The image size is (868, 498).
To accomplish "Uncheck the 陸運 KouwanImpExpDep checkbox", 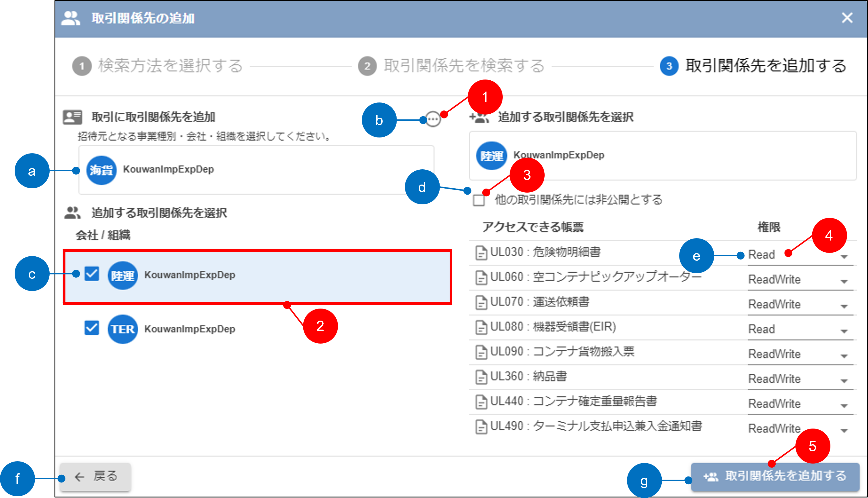I will coord(92,274).
